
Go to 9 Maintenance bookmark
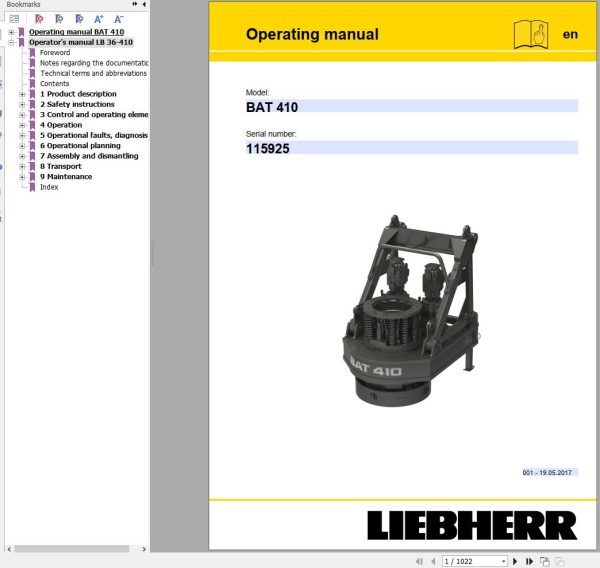66,176
